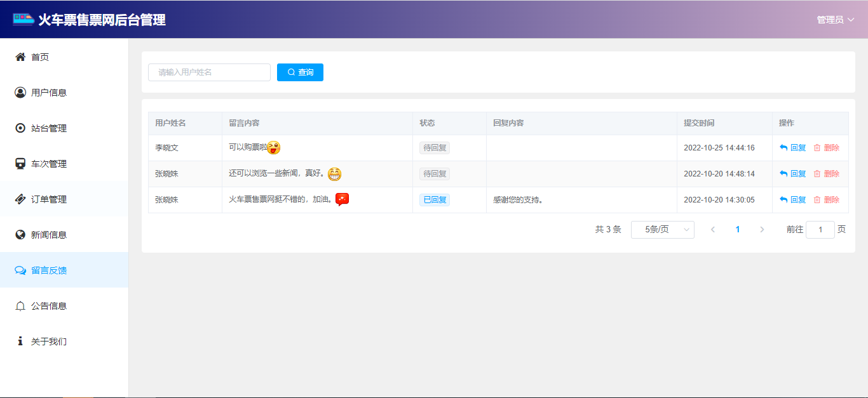Reply to message submitted 2022-10-20 14:30:05
The height and width of the screenshot is (398, 868).
pyautogui.click(x=792, y=200)
